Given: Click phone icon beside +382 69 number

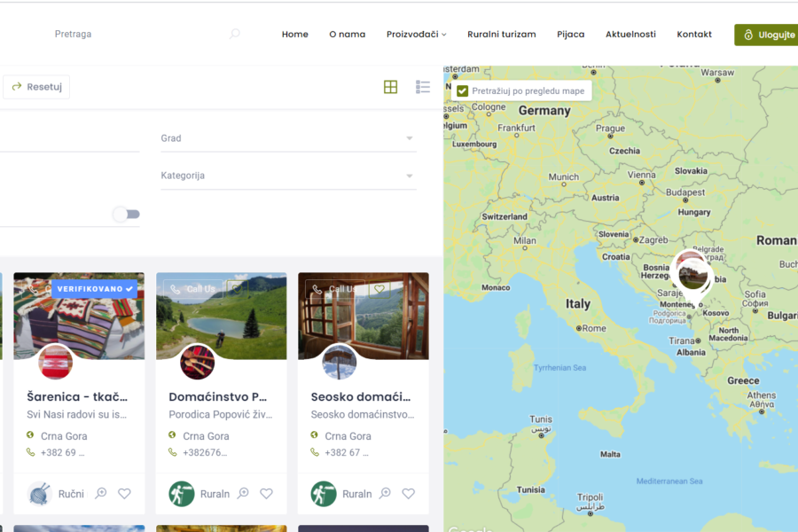Looking at the screenshot, I should pos(30,452).
